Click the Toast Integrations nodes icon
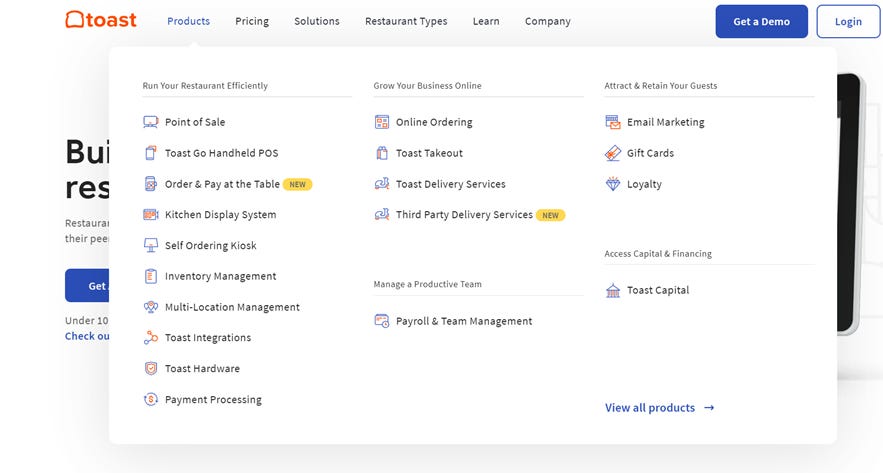This screenshot has width=883, height=473. click(x=150, y=337)
